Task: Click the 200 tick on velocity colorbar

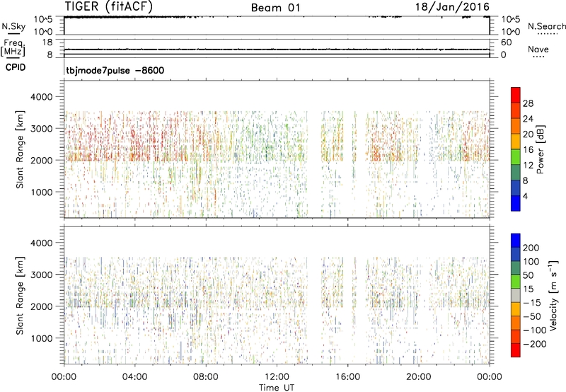Action: coord(531,248)
